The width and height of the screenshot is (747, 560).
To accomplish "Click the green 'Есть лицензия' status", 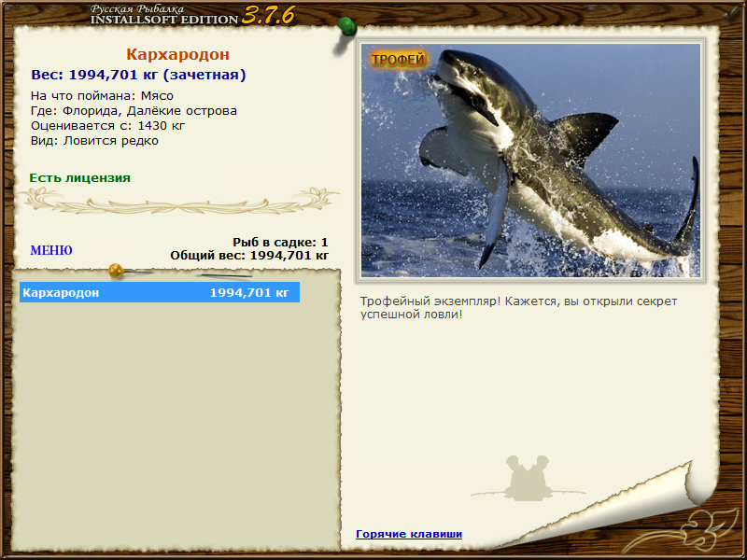I will (x=79, y=178).
